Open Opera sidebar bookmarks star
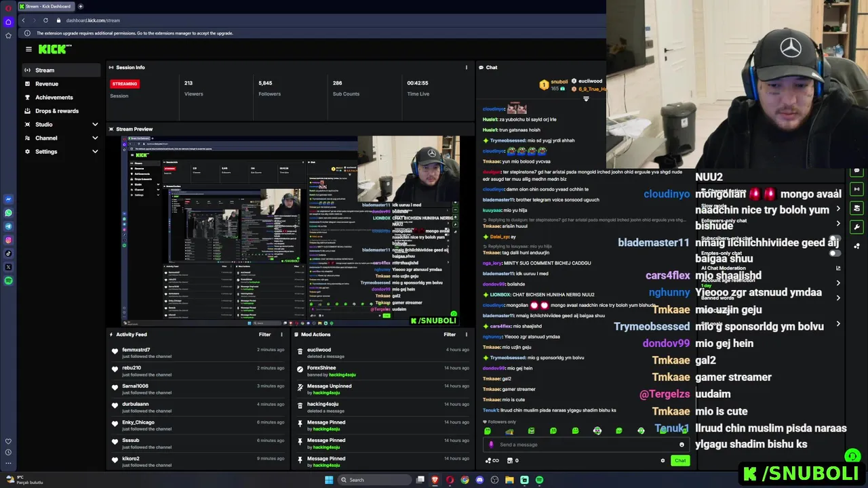This screenshot has height=488, width=868. [x=8, y=35]
